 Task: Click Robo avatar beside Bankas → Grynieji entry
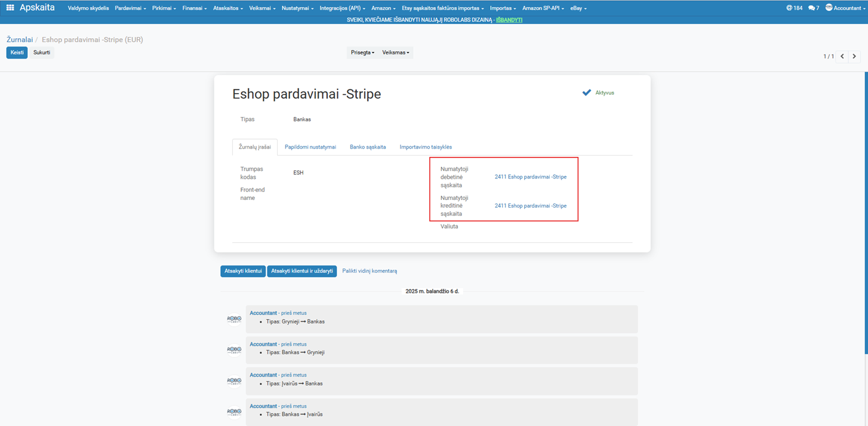point(234,350)
